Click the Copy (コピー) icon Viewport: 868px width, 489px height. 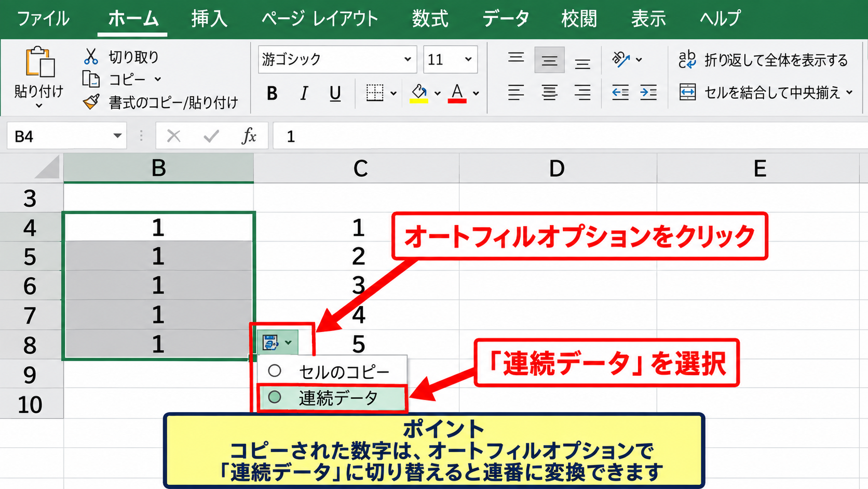pos(91,79)
